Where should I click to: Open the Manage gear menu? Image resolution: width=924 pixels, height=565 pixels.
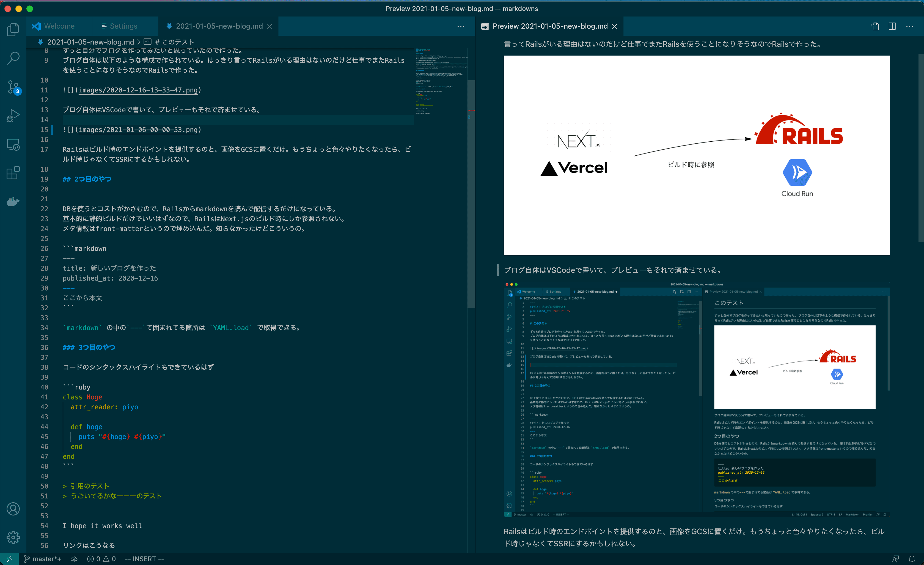pyautogui.click(x=13, y=537)
